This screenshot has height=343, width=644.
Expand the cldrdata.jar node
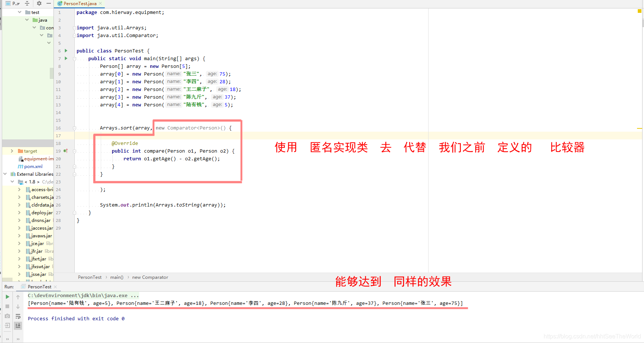19,205
